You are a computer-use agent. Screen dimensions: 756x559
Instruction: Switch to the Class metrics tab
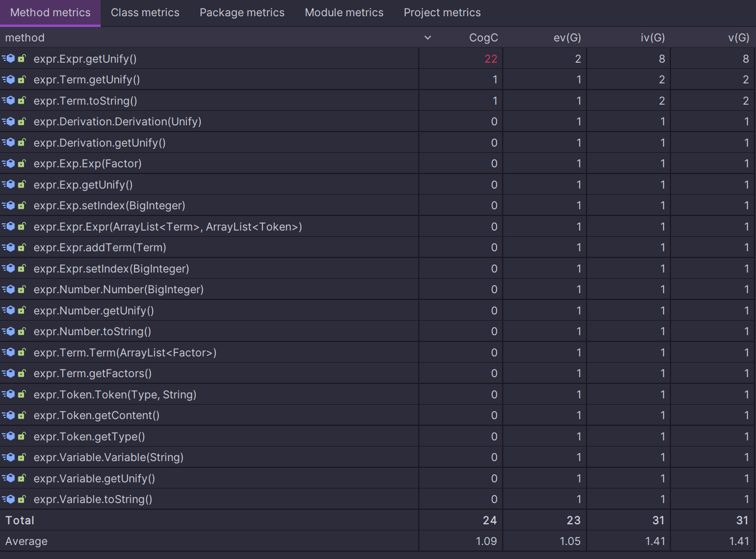[145, 12]
